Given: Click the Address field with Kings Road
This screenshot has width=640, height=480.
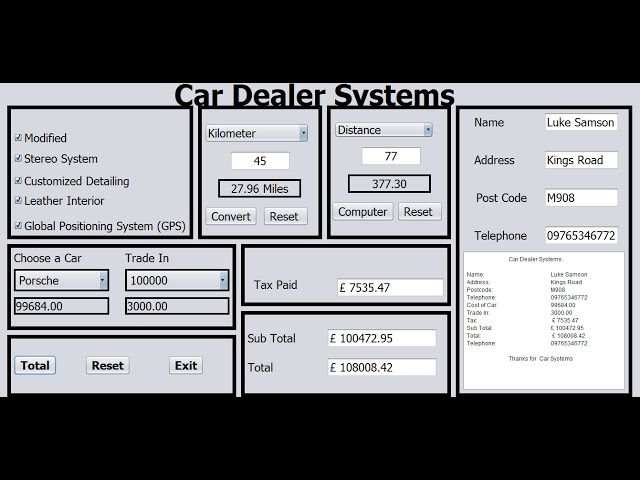Looking at the screenshot, I should [x=581, y=160].
